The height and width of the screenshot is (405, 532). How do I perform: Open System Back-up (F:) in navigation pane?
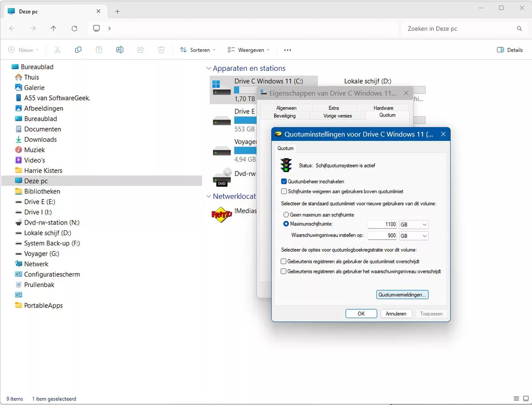[x=47, y=243]
